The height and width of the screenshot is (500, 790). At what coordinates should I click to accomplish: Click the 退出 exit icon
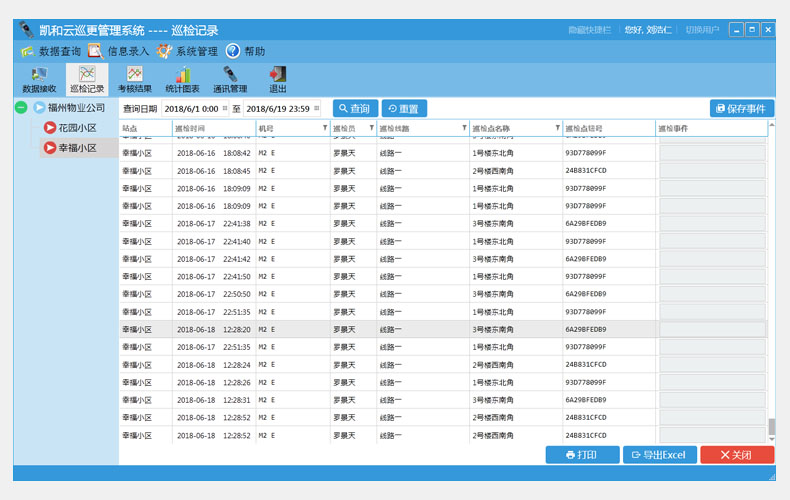tap(278, 80)
